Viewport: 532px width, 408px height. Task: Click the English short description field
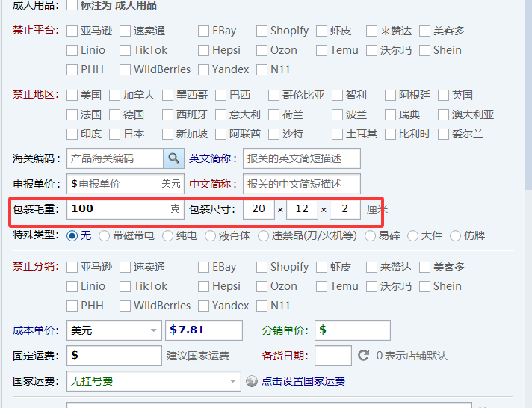point(301,158)
